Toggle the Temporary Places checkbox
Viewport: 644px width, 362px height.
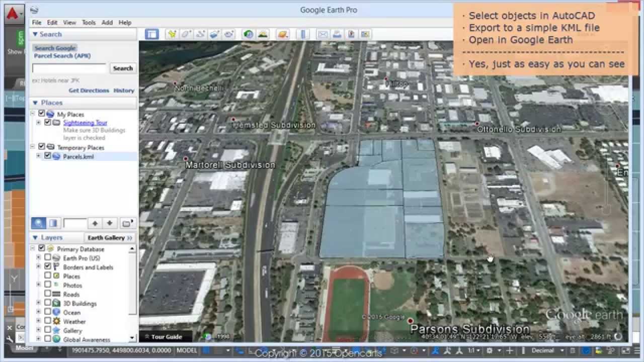pyautogui.click(x=42, y=147)
